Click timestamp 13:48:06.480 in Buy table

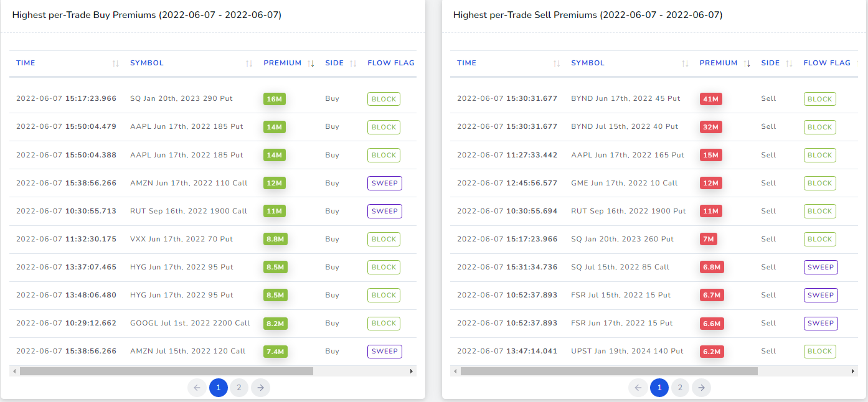[91, 295]
